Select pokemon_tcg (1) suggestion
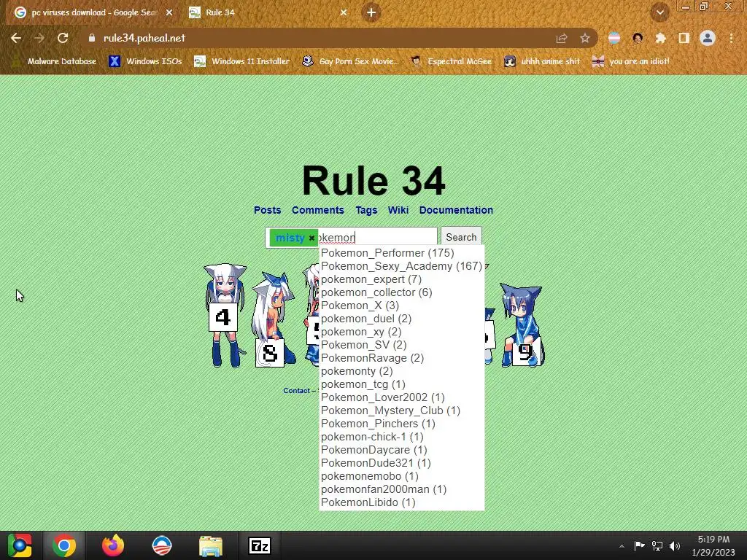 (402, 384)
